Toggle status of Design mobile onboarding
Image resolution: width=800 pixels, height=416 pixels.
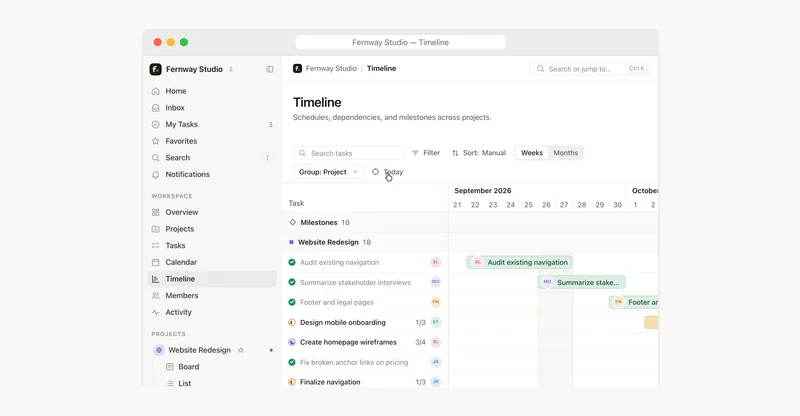tap(292, 323)
